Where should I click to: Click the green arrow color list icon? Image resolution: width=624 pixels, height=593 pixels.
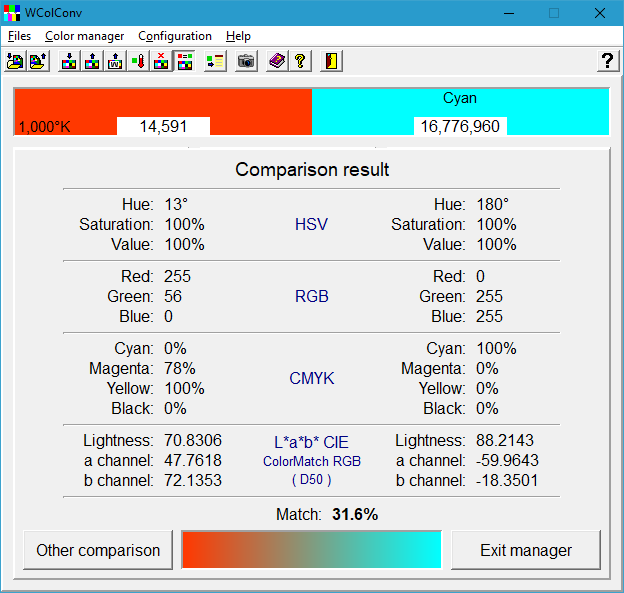pyautogui.click(x=214, y=61)
